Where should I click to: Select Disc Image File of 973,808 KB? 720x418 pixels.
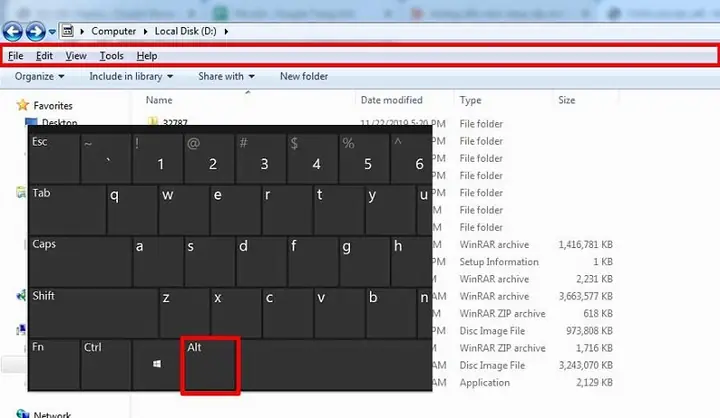click(492, 331)
